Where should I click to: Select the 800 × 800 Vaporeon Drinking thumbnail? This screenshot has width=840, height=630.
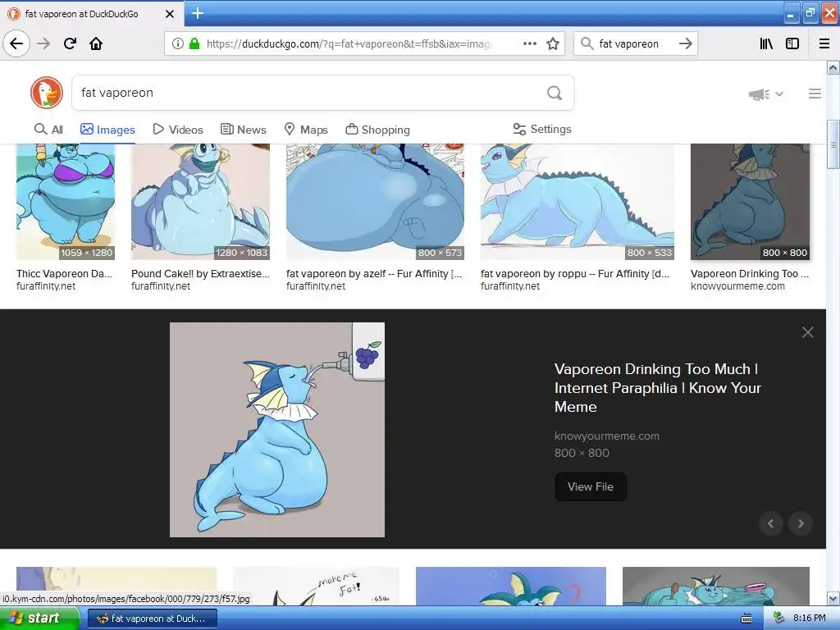point(750,202)
